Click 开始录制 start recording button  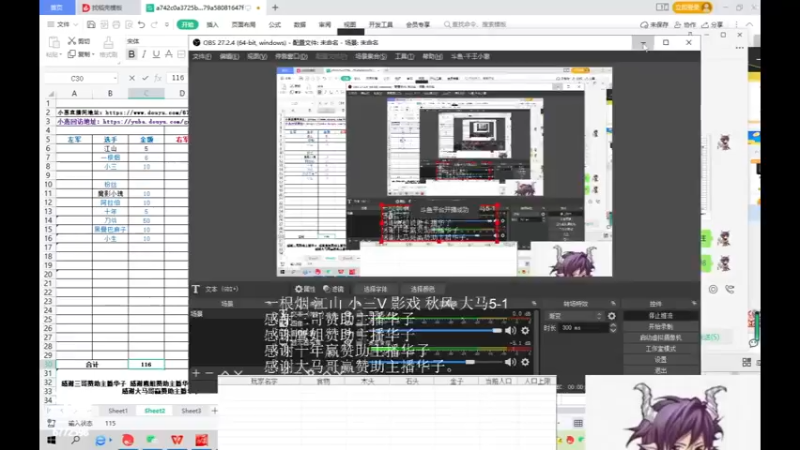click(661, 327)
